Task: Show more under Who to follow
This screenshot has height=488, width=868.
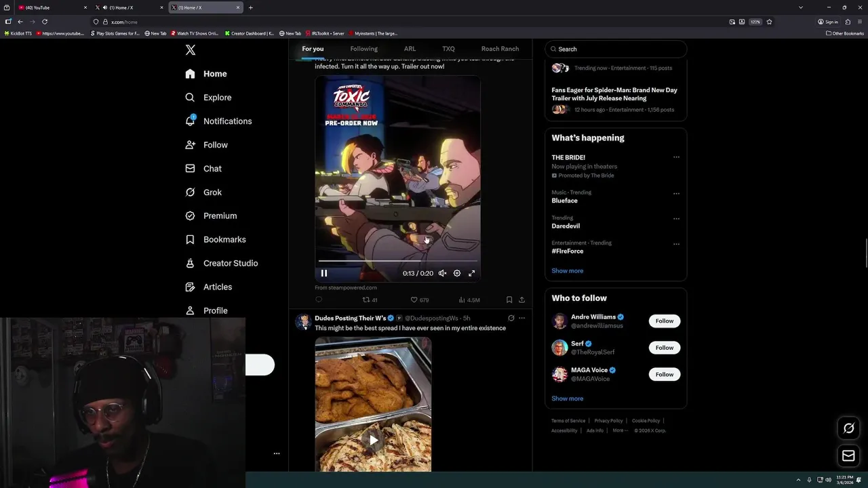Action: pyautogui.click(x=567, y=399)
